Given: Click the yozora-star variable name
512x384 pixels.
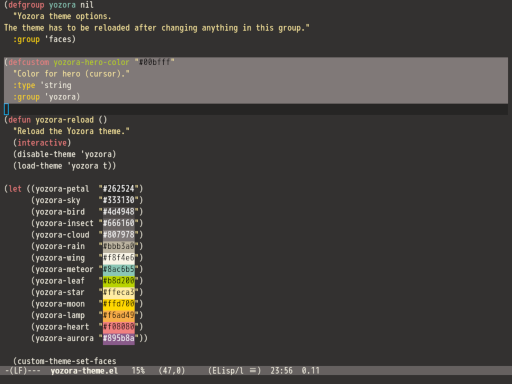Looking at the screenshot, I should (x=60, y=292).
